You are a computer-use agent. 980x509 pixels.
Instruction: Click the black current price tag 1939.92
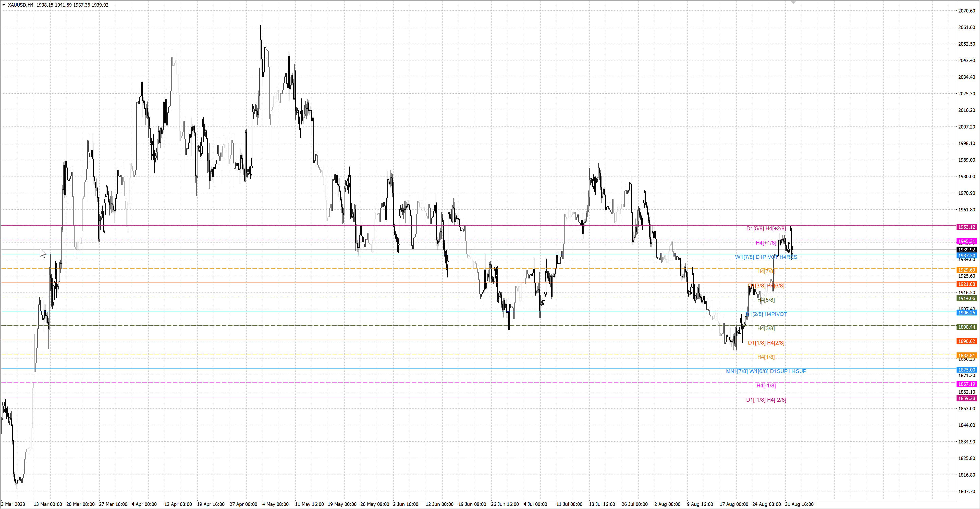click(966, 250)
